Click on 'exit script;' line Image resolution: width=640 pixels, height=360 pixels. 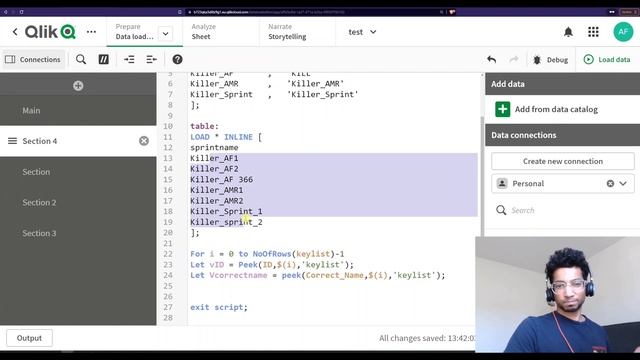coord(219,307)
